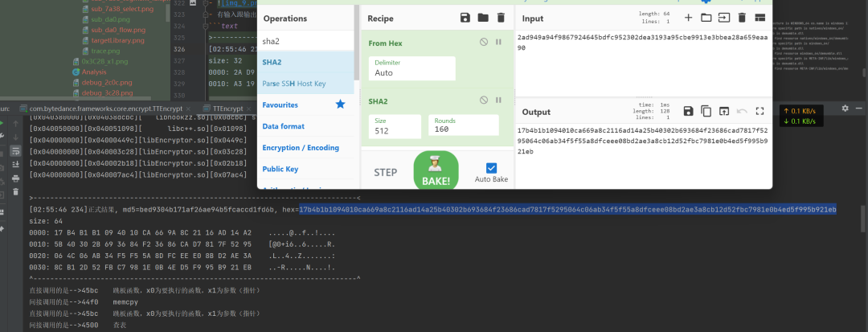This screenshot has width=868, height=332.
Task: Clear run console with trash icon
Action: pos(15,192)
